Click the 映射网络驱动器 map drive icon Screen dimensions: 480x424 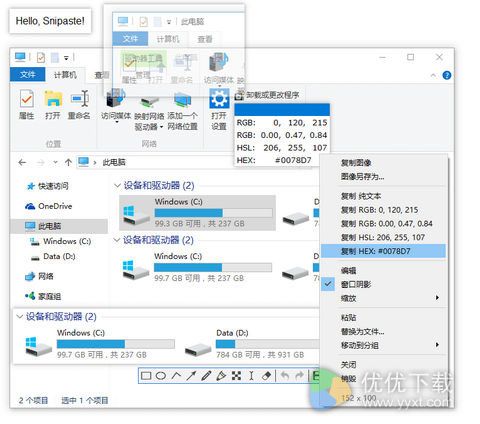(x=149, y=100)
